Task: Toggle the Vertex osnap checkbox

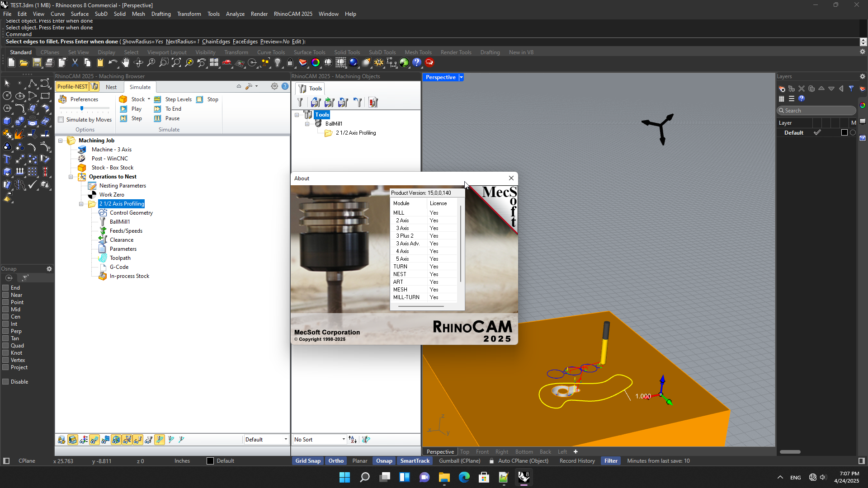Action: [x=5, y=360]
